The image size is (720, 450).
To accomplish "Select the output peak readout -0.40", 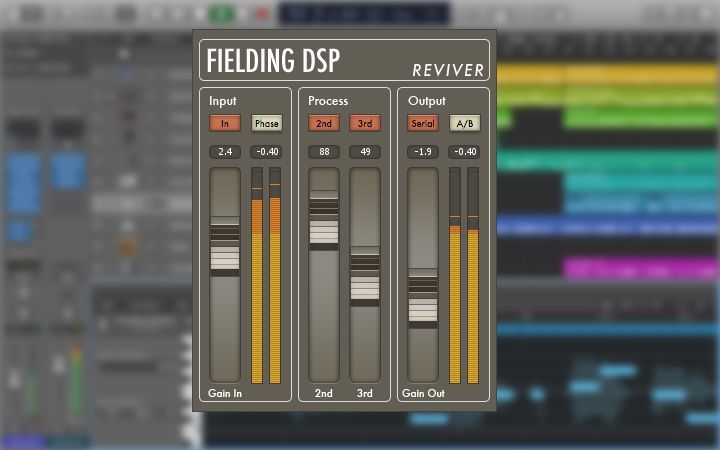I will coord(464,152).
